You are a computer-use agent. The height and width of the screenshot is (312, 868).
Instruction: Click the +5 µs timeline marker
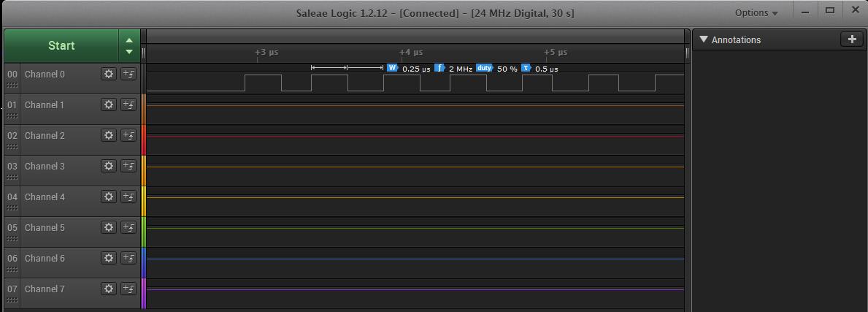click(x=556, y=52)
